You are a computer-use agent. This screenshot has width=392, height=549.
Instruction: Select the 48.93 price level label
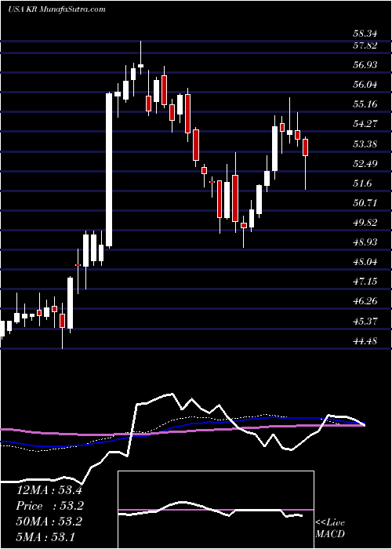pyautogui.click(x=365, y=242)
